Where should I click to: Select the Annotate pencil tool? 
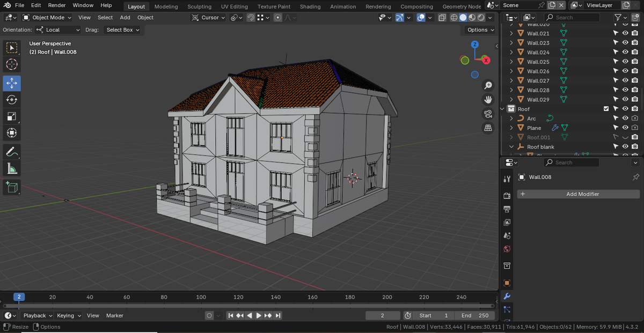coord(12,152)
